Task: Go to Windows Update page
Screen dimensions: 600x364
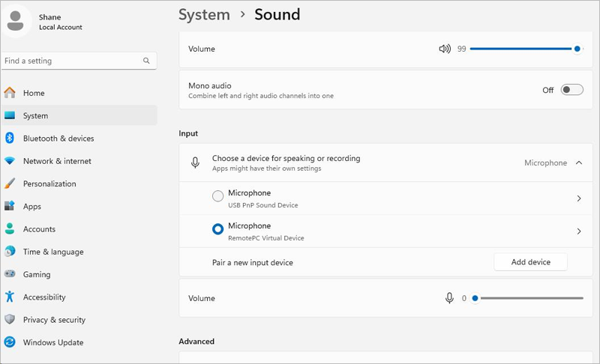Action: pos(53,342)
